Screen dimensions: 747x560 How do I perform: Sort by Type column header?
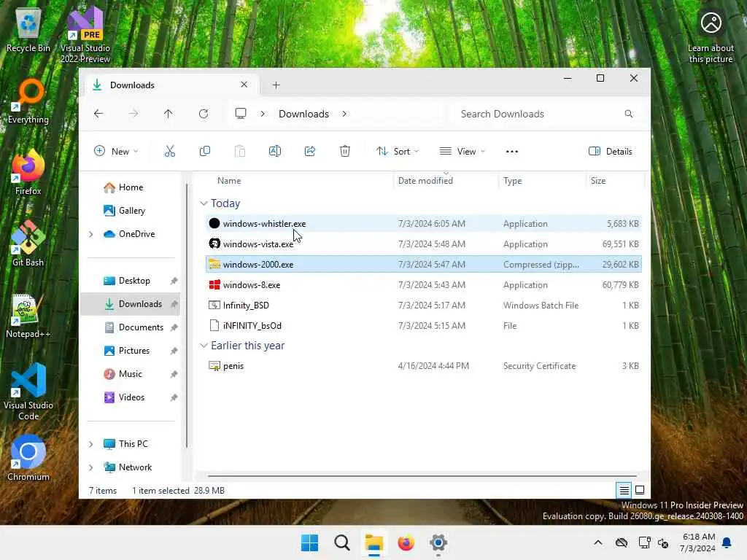point(513,181)
